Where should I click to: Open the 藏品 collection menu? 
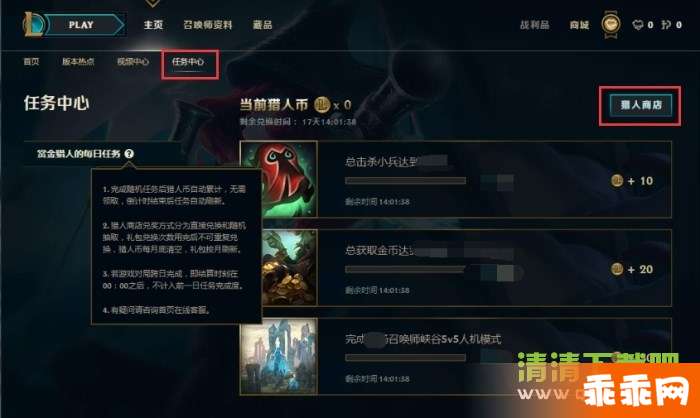(x=262, y=25)
